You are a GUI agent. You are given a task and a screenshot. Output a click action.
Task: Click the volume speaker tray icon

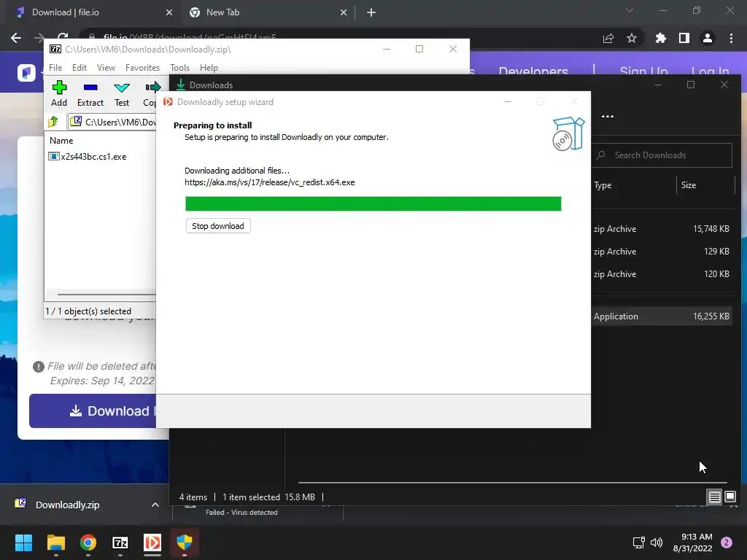click(x=657, y=542)
